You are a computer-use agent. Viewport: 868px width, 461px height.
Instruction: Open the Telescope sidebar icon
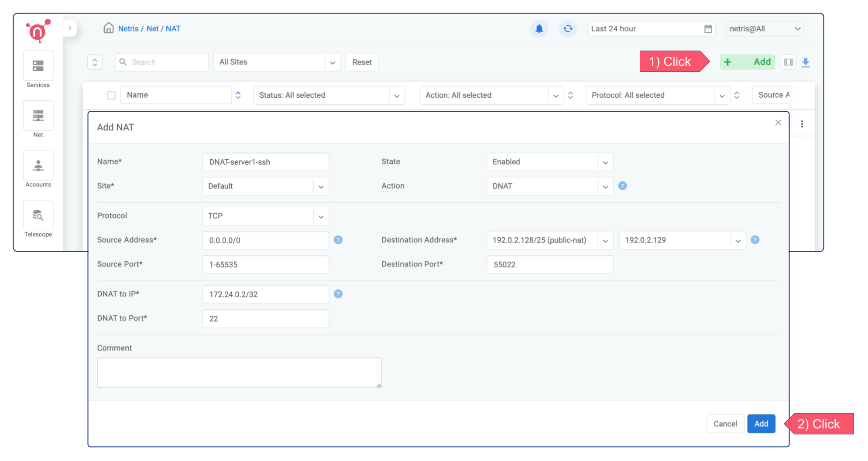38,215
